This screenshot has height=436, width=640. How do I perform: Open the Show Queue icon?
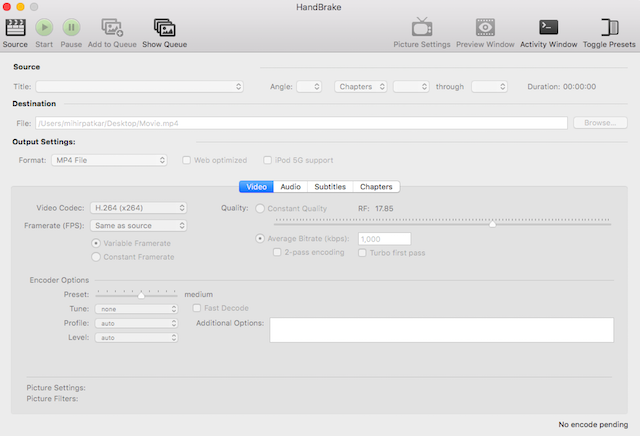[x=164, y=28]
